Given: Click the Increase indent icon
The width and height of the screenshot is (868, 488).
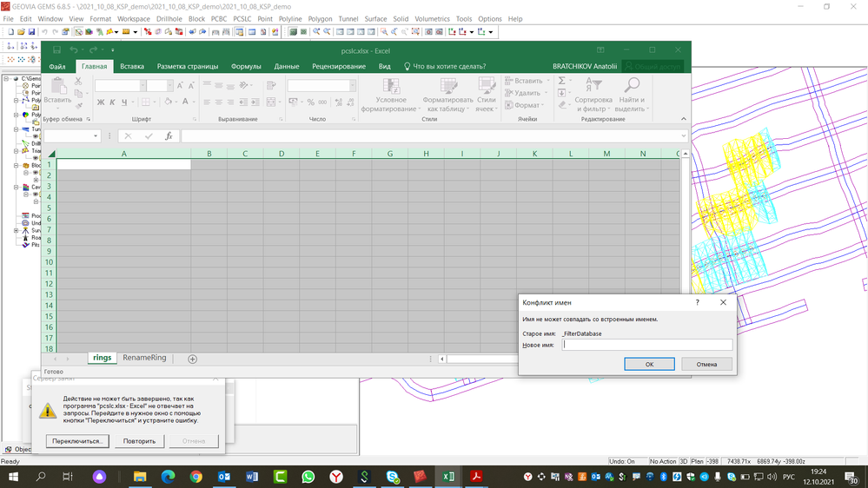Looking at the screenshot, I should click(255, 102).
